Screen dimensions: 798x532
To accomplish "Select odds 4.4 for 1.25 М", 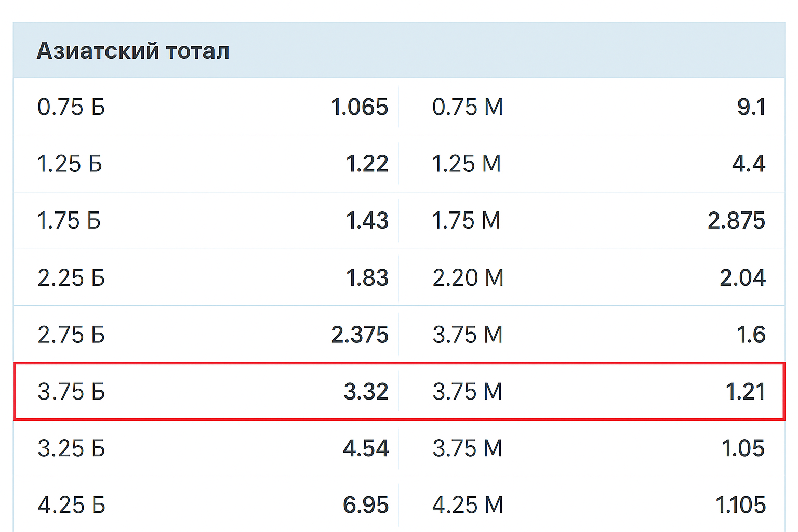I will 751,164.
